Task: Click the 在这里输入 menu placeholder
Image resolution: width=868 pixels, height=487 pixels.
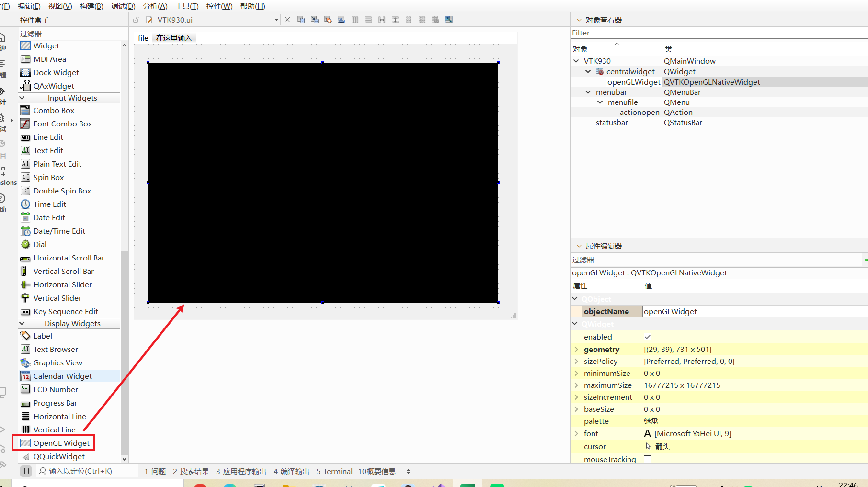Action: pyautogui.click(x=174, y=38)
